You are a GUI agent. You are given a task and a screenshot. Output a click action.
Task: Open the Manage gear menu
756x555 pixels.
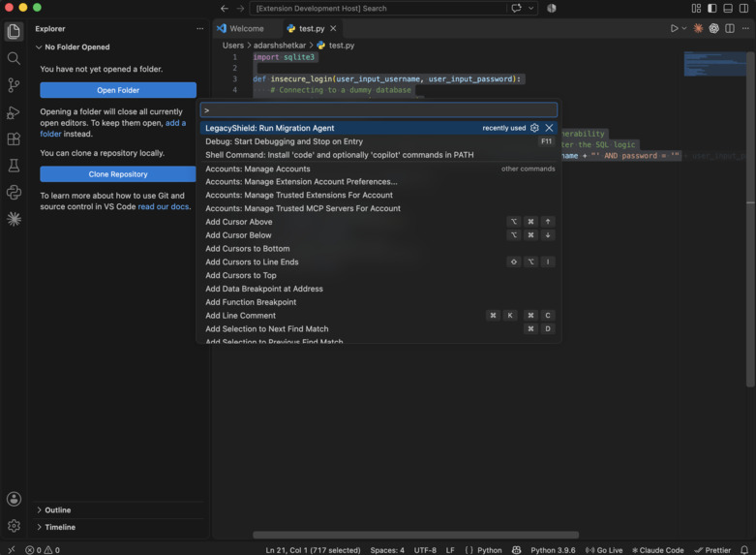coord(14,526)
